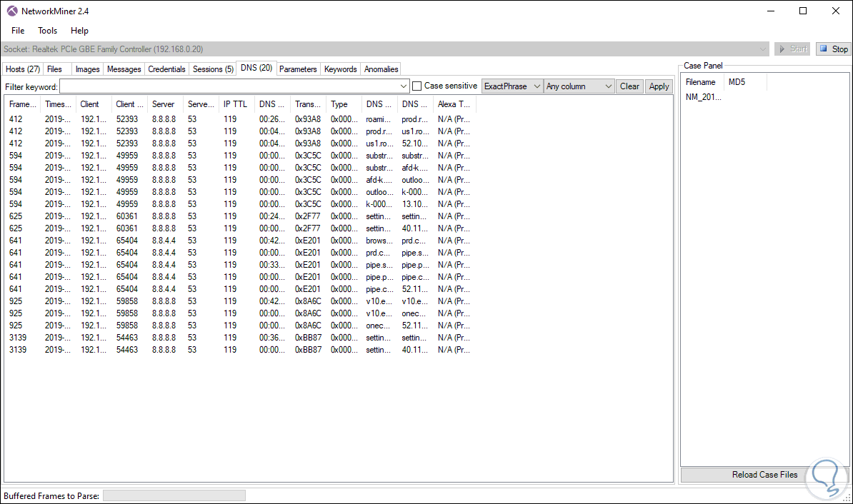Click the Apply filter button
The height and width of the screenshot is (504, 853).
659,86
